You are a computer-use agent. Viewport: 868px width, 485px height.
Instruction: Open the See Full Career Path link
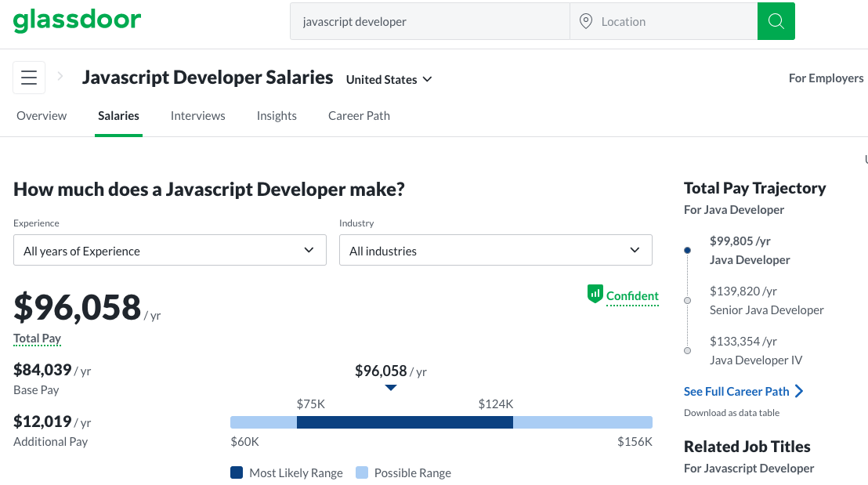[736, 392]
